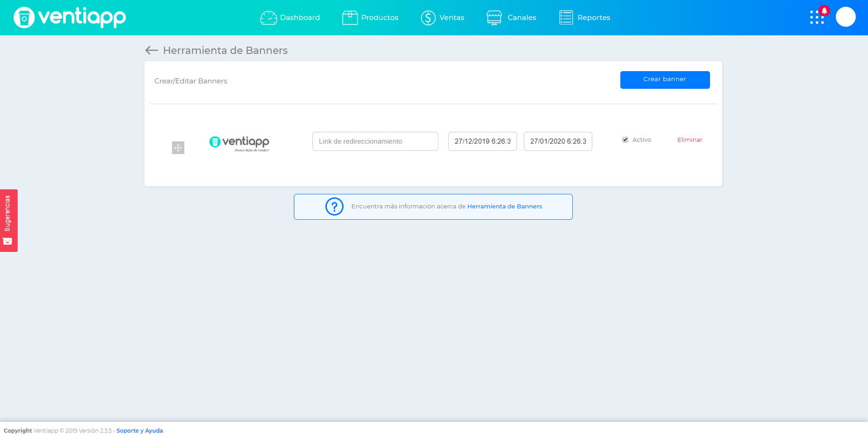Click the Crear/Editar Banners heading

coord(190,81)
